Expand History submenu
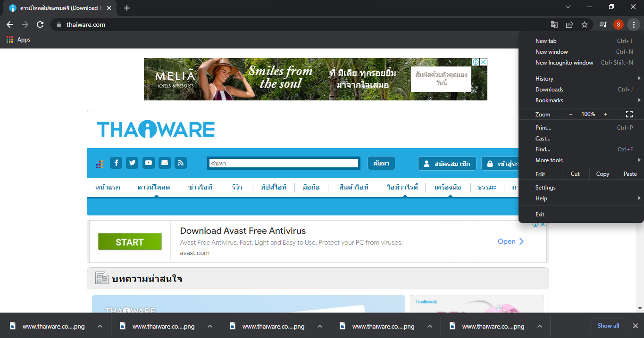644x338 pixels. tap(581, 79)
